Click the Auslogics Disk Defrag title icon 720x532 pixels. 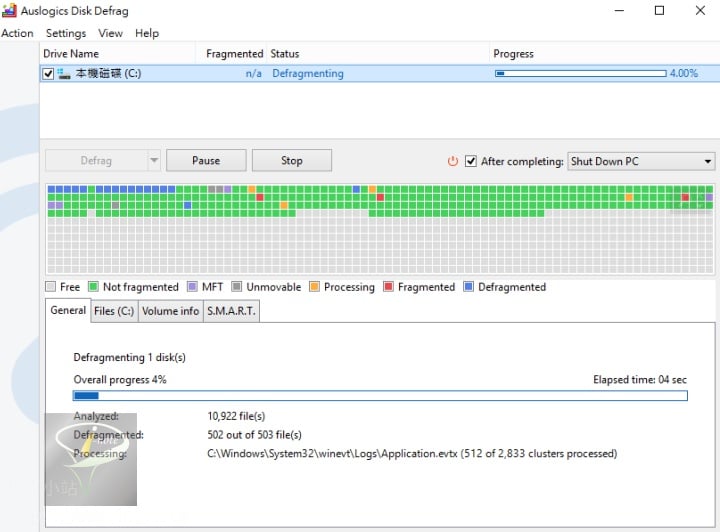click(7, 10)
